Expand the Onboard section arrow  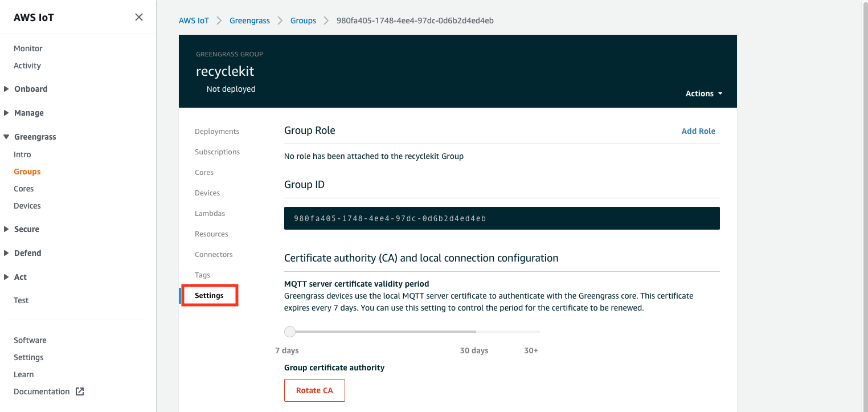tap(6, 89)
